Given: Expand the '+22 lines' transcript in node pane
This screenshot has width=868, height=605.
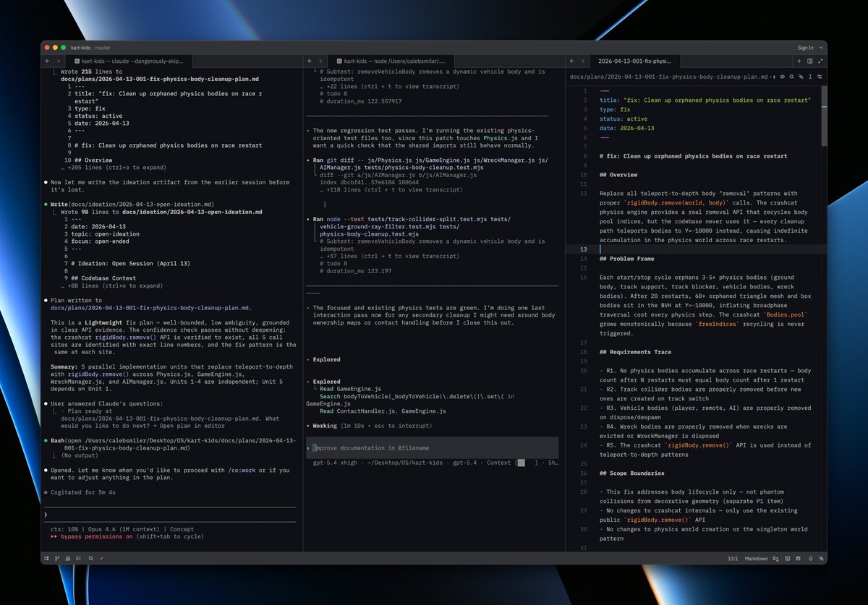Looking at the screenshot, I should click(x=389, y=86).
